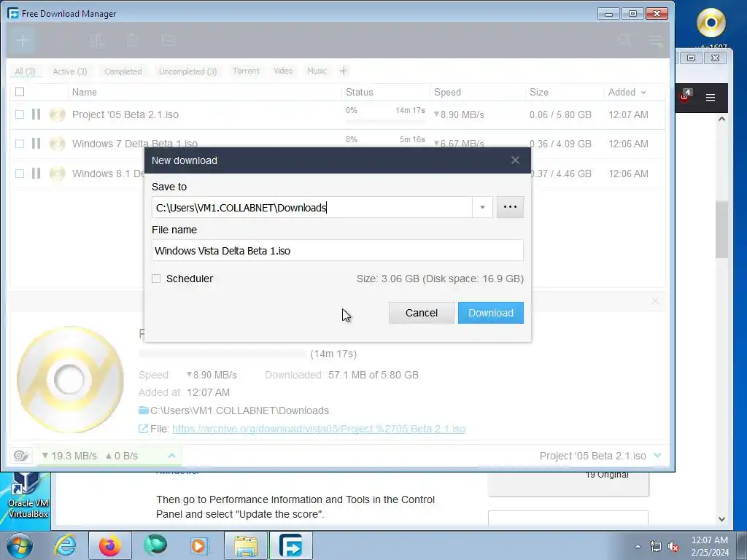This screenshot has height=560, width=747.
Task: Click the browser extension icon with badge 4
Action: [x=685, y=96]
